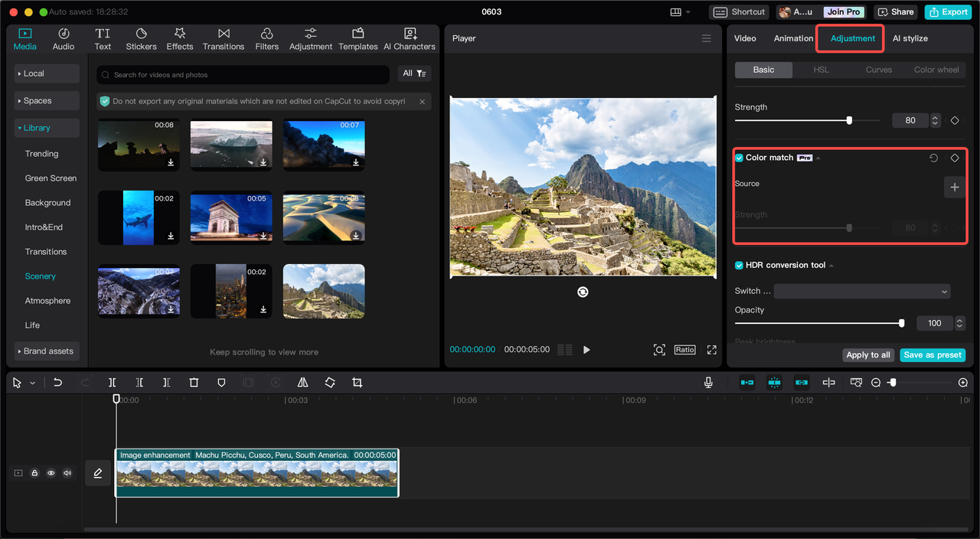
Task: Open the All filter dropdown
Action: click(414, 73)
